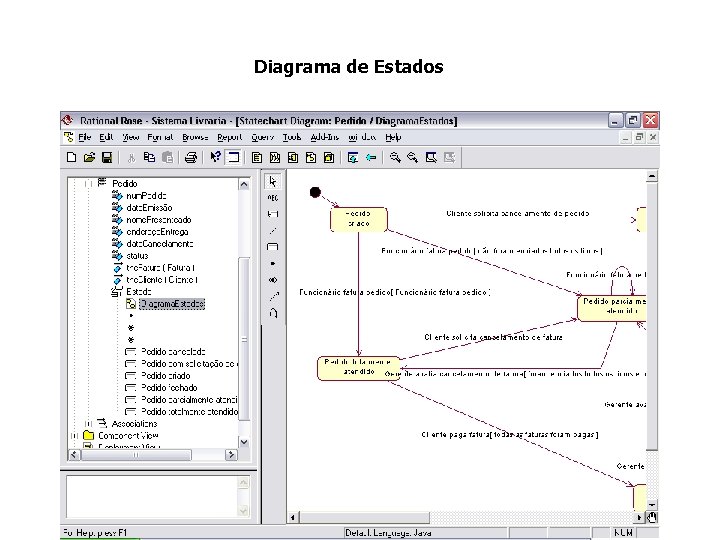The width and height of the screenshot is (720, 540).
Task: Select the State tool in diagram toolbox
Action: click(x=273, y=247)
